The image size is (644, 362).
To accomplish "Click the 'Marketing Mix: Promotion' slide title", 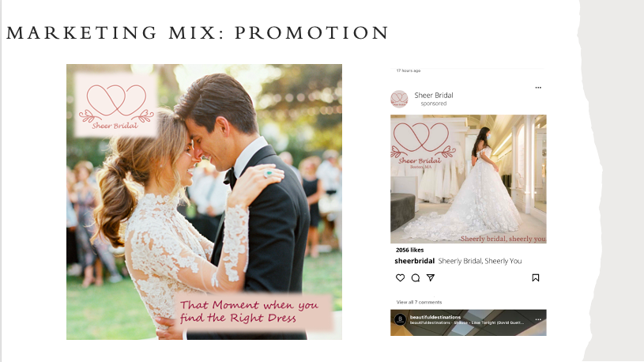I will 197,33.
